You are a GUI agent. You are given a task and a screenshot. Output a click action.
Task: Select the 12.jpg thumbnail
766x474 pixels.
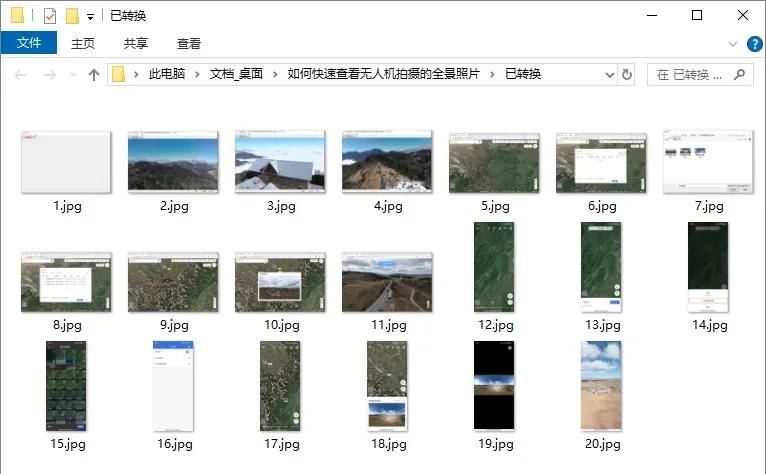tap(494, 267)
